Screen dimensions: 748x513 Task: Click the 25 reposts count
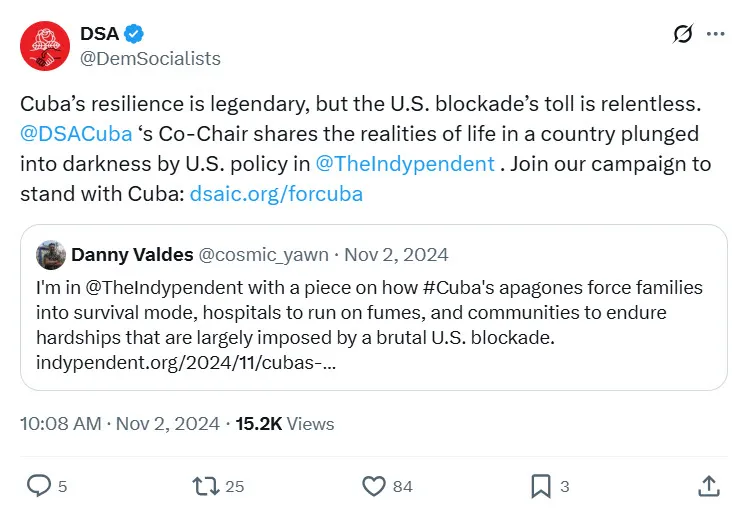(235, 487)
